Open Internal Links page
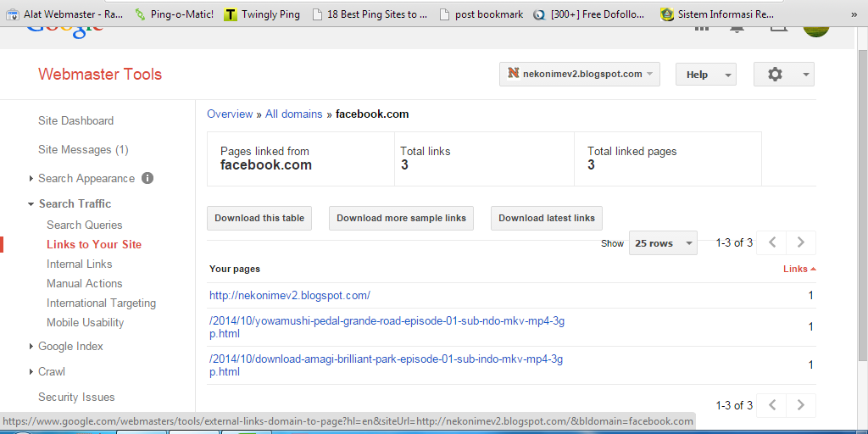868x434 pixels. [79, 264]
